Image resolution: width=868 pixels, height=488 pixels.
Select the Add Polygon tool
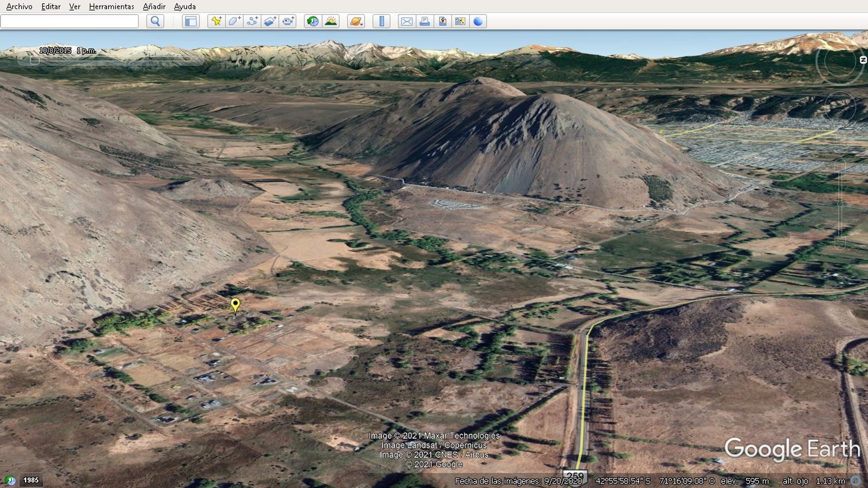[x=234, y=21]
